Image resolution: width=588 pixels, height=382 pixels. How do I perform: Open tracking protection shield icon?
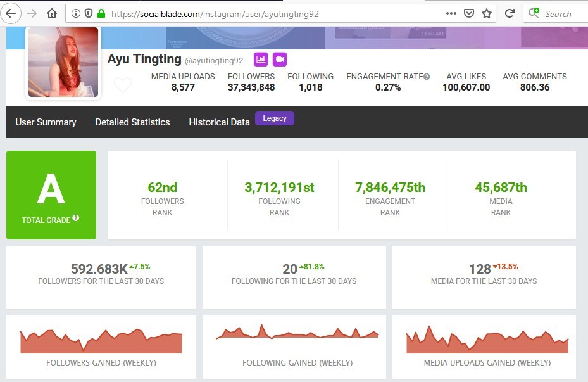point(89,14)
